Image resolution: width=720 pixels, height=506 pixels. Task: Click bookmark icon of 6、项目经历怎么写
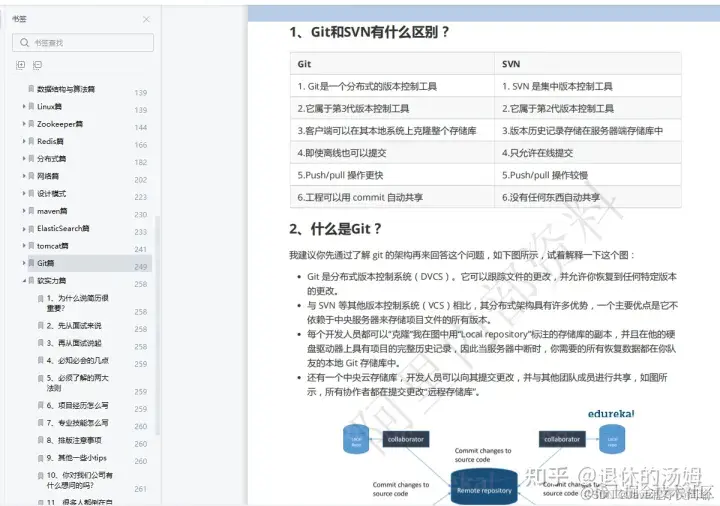click(41, 405)
